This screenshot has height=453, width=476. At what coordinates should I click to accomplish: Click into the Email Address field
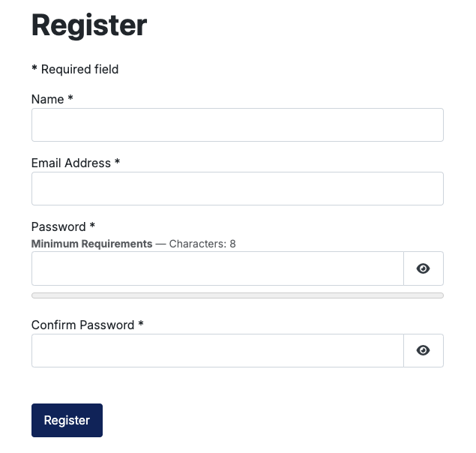(x=237, y=188)
